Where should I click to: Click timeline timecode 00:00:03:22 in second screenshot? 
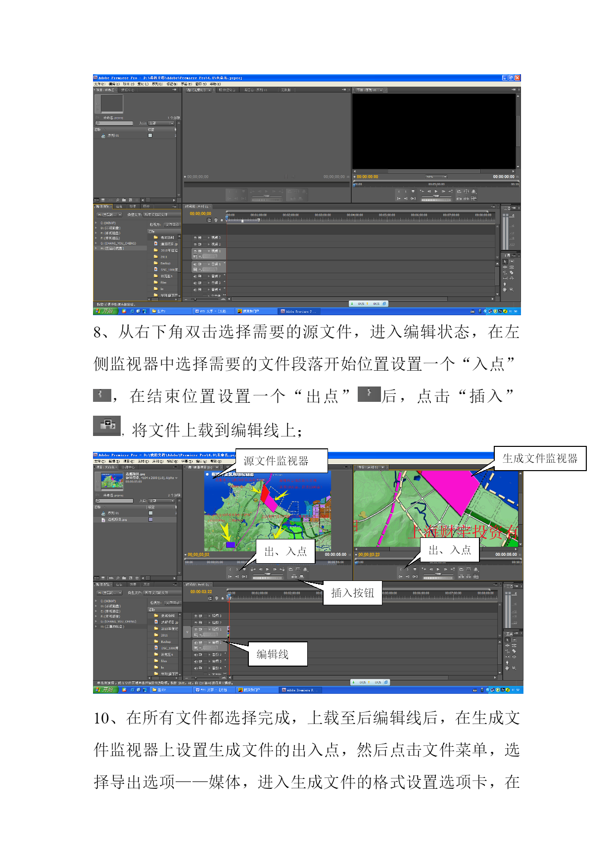pyautogui.click(x=201, y=591)
